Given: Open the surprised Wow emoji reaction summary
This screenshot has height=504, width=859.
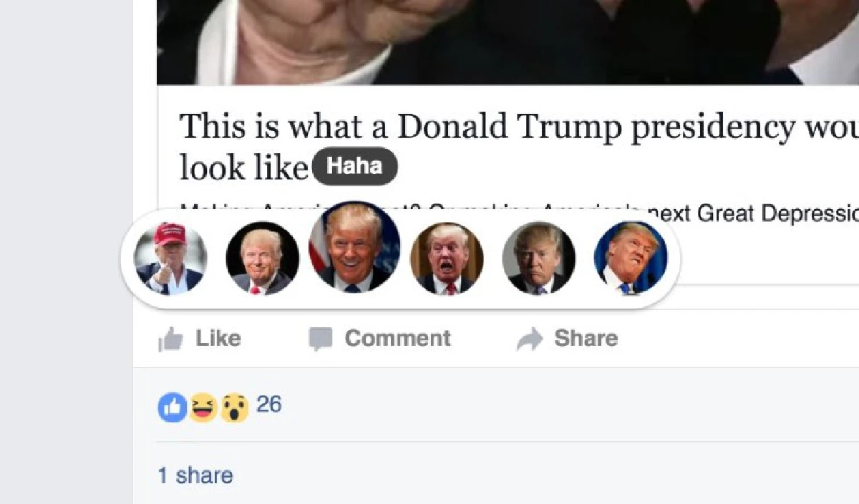Looking at the screenshot, I should pyautogui.click(x=234, y=407).
